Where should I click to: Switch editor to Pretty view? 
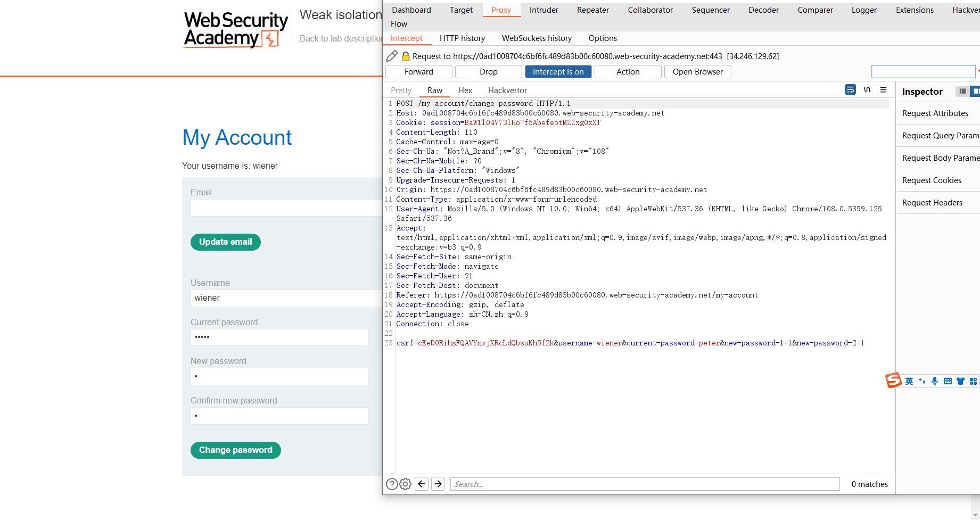point(401,90)
